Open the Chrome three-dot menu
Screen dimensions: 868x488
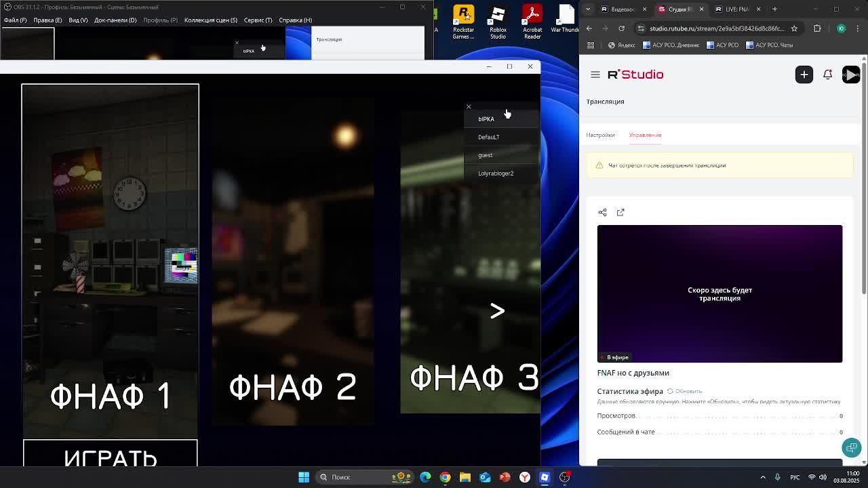(859, 28)
